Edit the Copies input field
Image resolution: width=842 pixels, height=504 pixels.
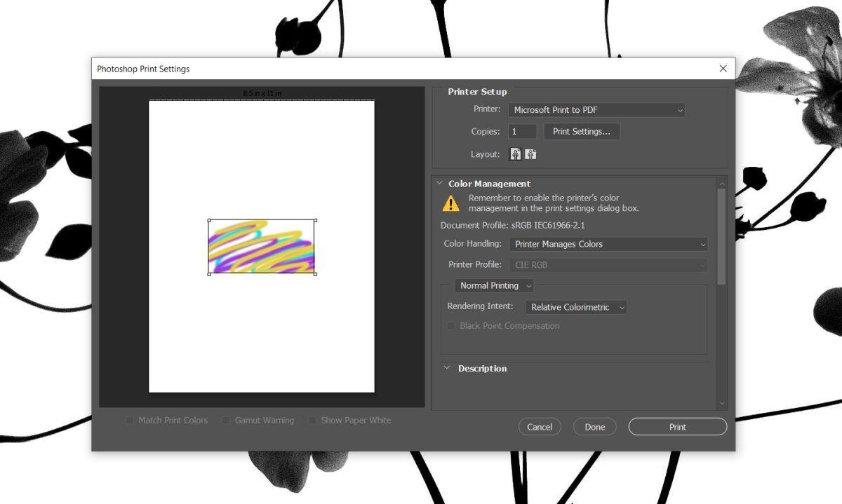[522, 131]
